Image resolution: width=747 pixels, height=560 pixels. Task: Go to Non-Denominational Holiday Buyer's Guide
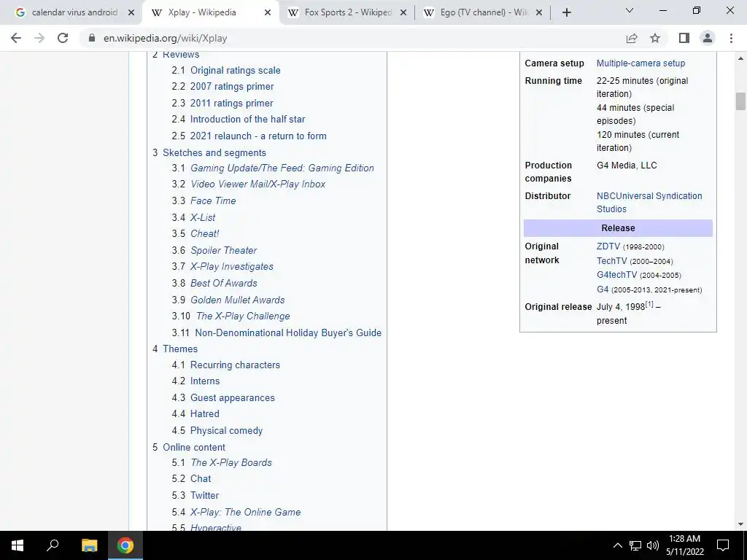pos(288,332)
